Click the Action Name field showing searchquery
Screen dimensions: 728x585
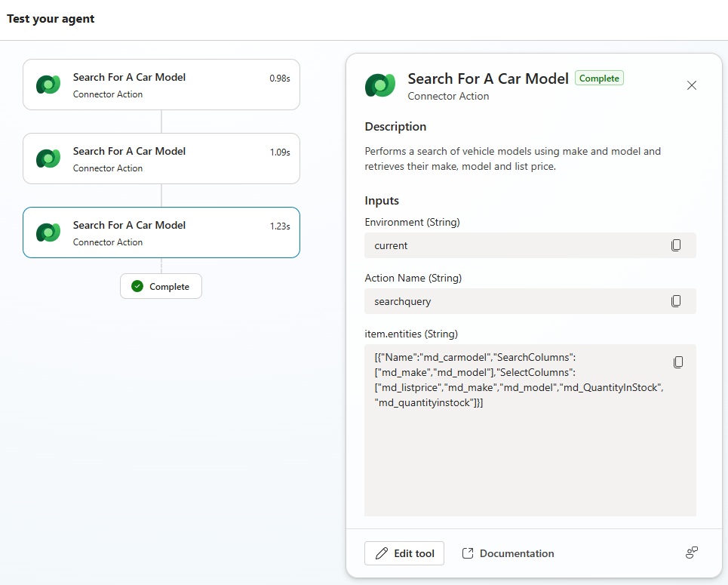(530, 301)
